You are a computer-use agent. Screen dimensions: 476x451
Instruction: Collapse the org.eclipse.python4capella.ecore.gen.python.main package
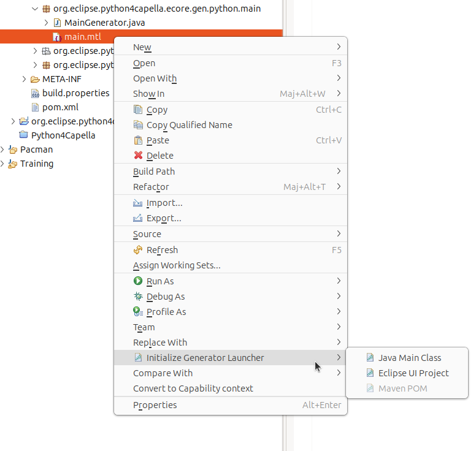point(35,9)
